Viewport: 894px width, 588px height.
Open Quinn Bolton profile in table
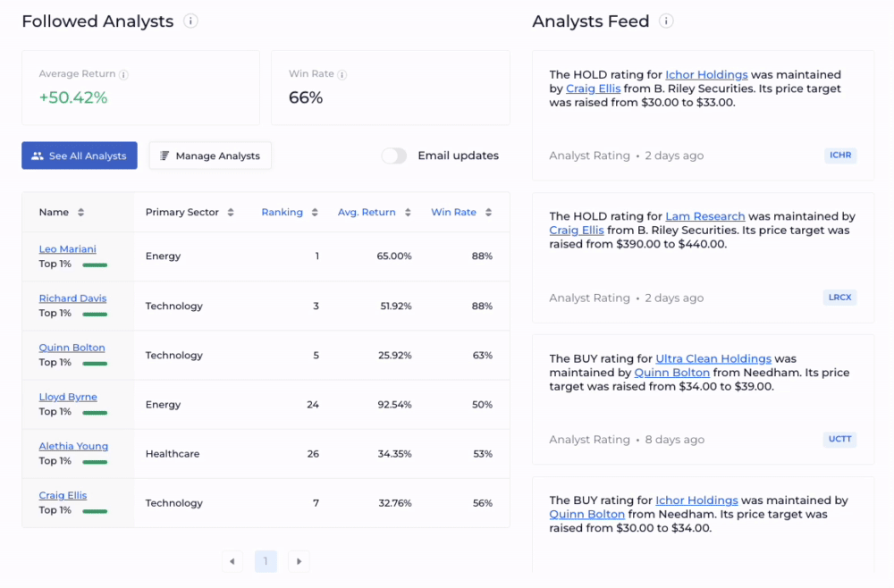pyautogui.click(x=72, y=348)
